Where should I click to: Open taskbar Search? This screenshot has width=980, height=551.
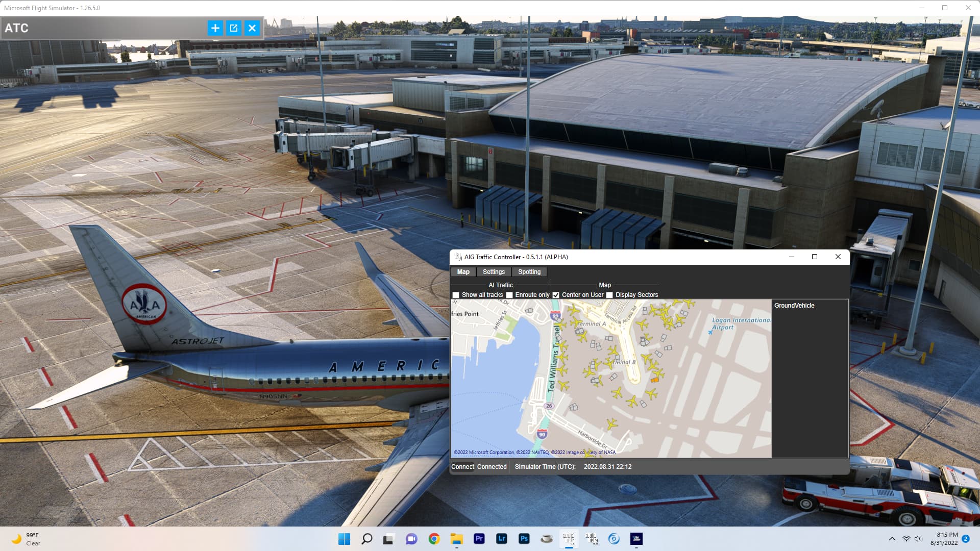pyautogui.click(x=366, y=539)
